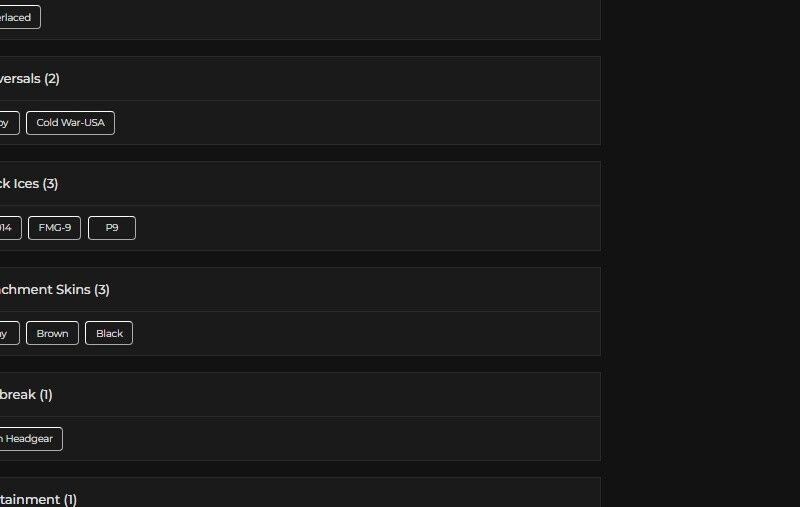The width and height of the screenshot is (800, 507).
Task: Select the cut-off tag left of FMG-9
Action: (8, 228)
